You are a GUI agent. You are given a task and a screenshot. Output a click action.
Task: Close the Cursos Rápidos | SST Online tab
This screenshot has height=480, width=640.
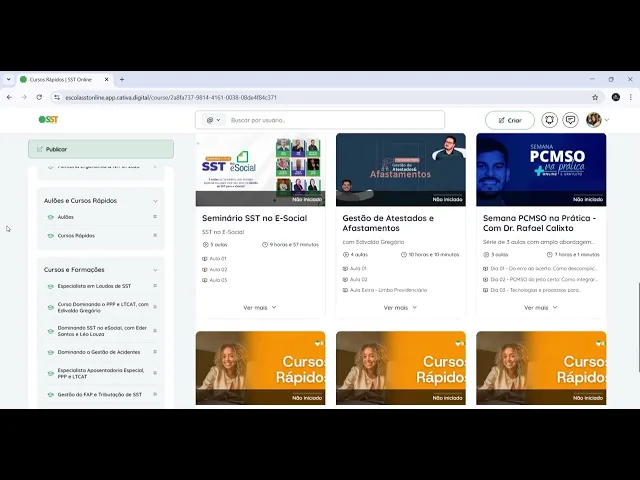[x=107, y=80]
